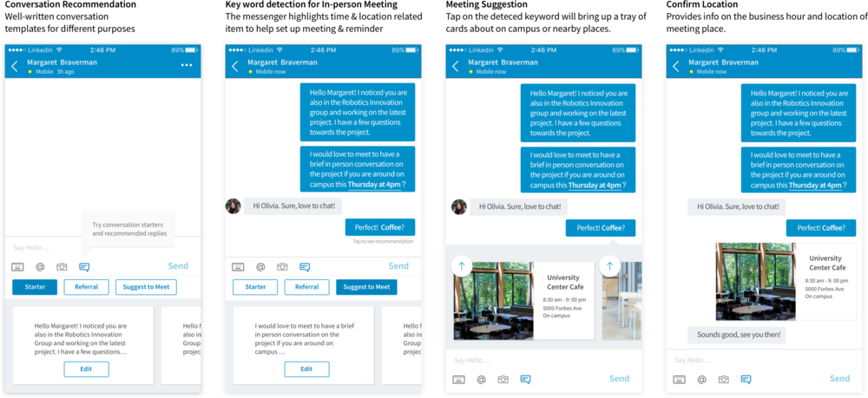Tap cafe photo in Meeting Suggestion tray card

pyautogui.click(x=494, y=301)
